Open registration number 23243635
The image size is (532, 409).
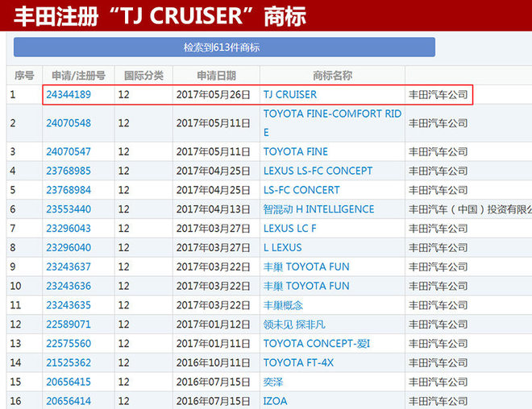(x=69, y=305)
